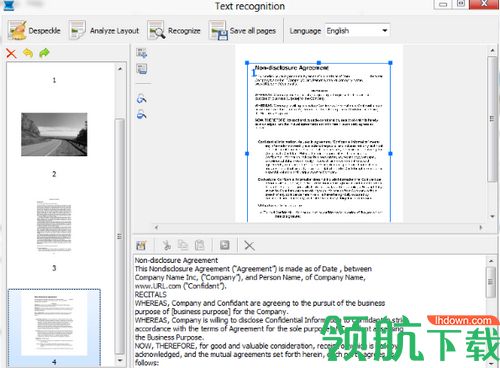Viewport: 500px width, 368px height.
Task: Paste text with the clipboard icon
Action: click(x=200, y=245)
